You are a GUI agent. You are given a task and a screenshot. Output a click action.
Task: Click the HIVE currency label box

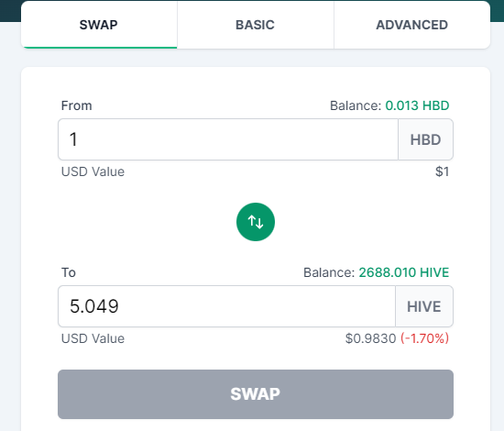pos(424,306)
